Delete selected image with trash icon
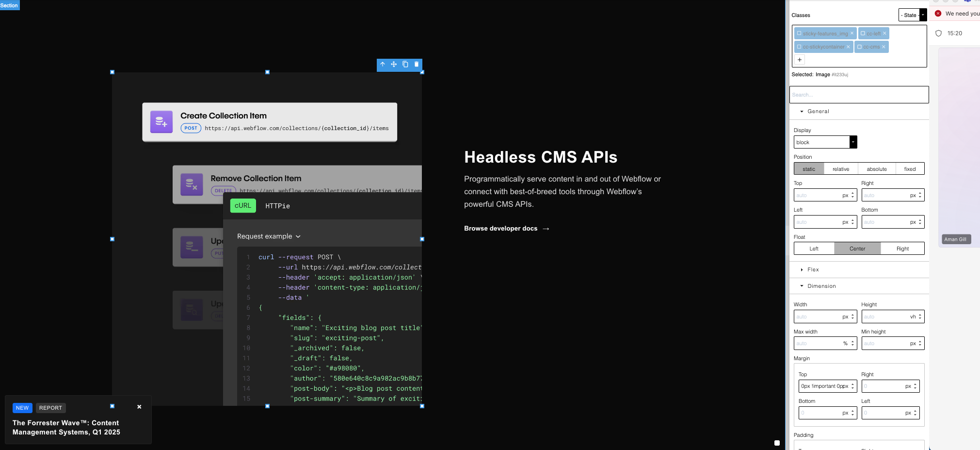The image size is (980, 450). click(x=417, y=64)
